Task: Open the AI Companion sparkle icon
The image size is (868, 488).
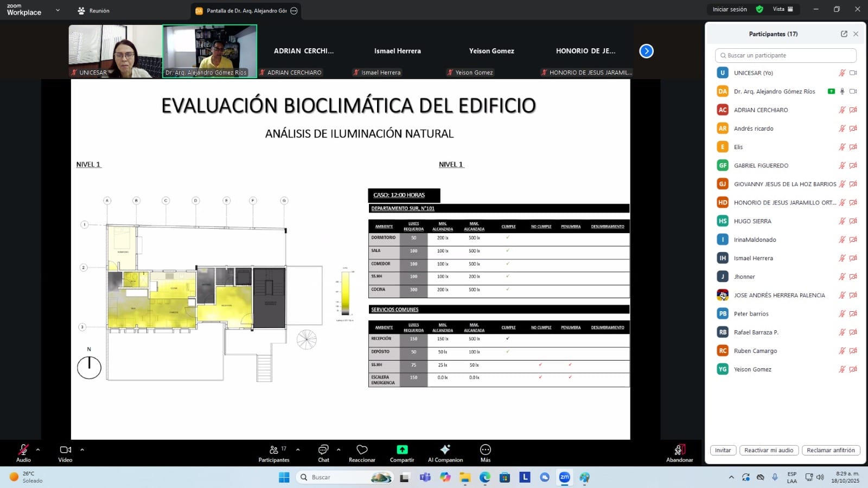Action: 445,450
